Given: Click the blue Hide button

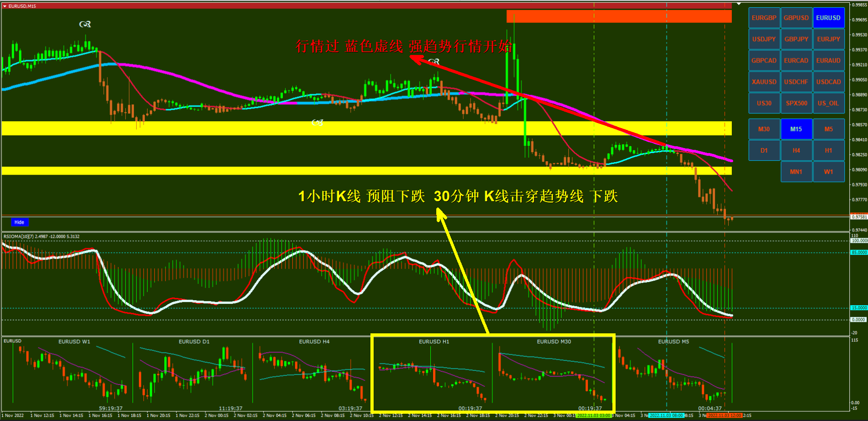Looking at the screenshot, I should pyautogui.click(x=20, y=222).
